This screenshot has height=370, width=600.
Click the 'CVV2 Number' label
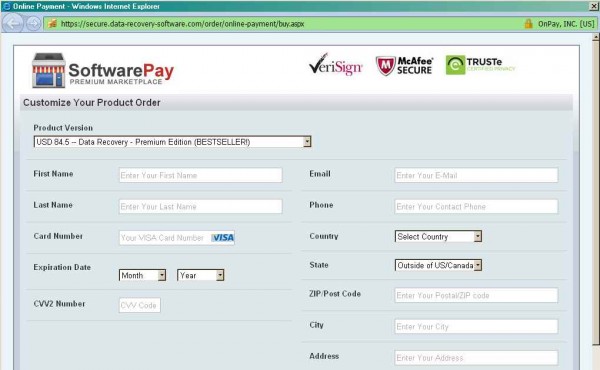tap(59, 304)
